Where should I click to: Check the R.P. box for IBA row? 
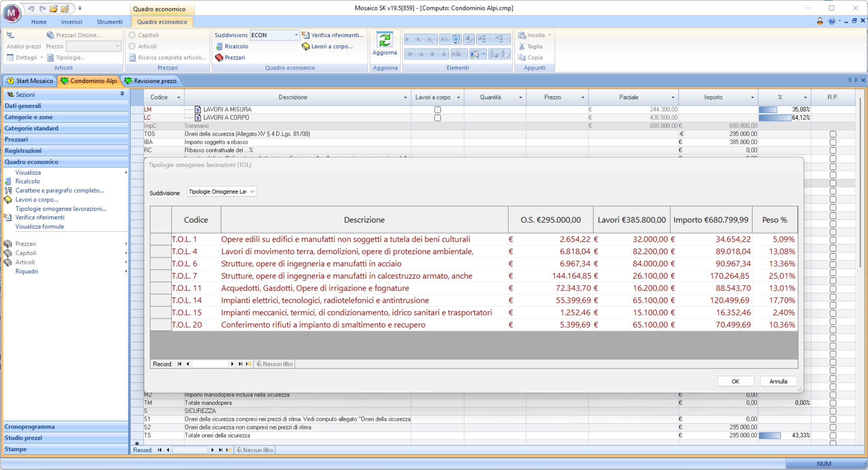pyautogui.click(x=833, y=142)
